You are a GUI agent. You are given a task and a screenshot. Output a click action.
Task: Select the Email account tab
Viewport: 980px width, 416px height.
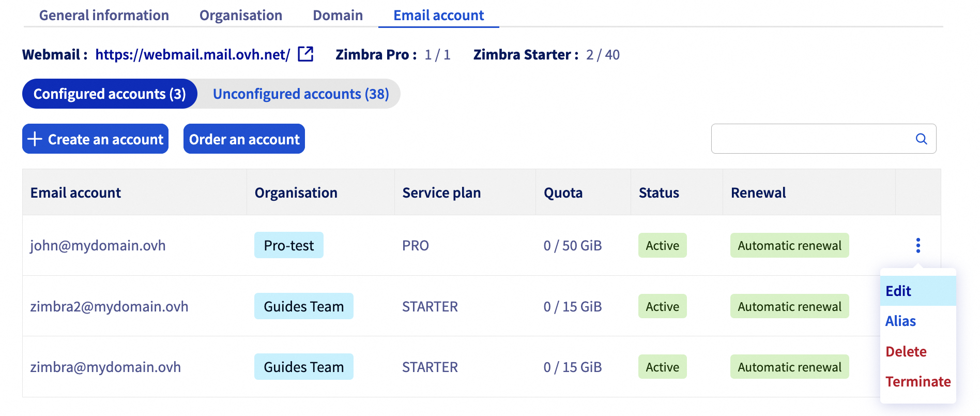coord(439,15)
